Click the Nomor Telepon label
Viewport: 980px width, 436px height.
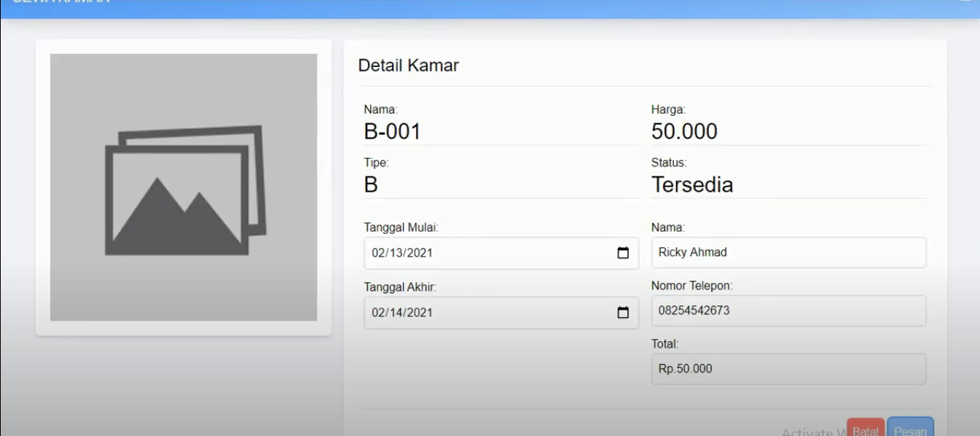coord(691,286)
